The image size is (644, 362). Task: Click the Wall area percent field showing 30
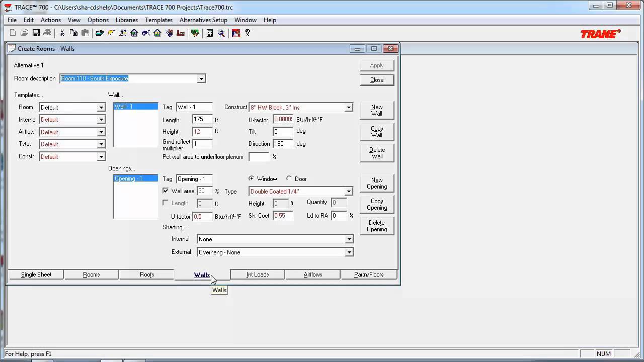pyautogui.click(x=205, y=191)
